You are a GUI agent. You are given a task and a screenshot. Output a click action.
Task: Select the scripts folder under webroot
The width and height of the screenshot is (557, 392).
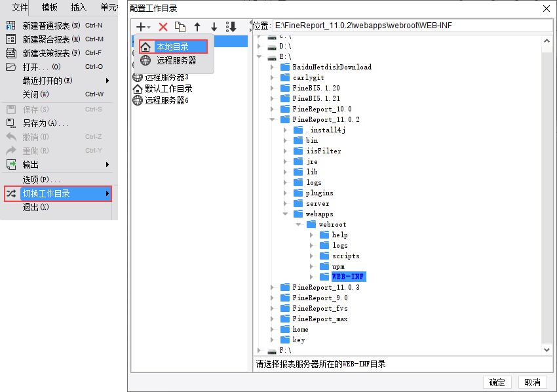click(x=345, y=256)
